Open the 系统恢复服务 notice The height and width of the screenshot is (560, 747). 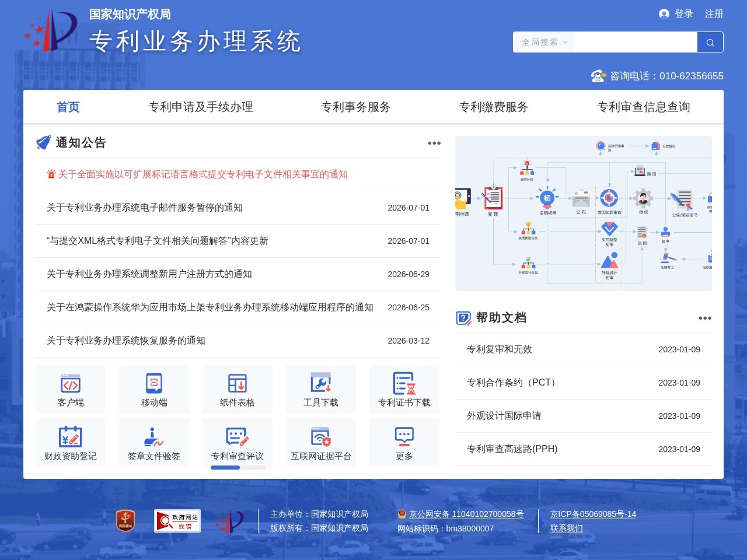126,341
